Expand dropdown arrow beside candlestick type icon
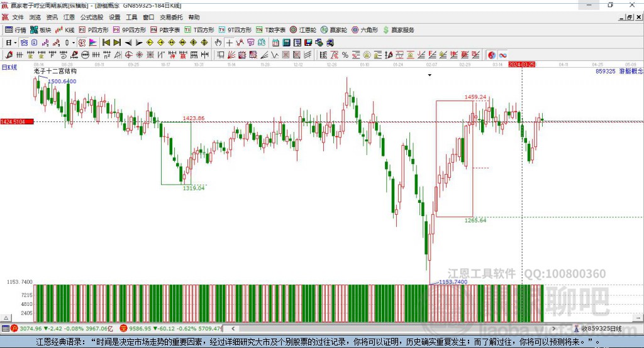Image resolution: width=644 pixels, height=348 pixels. (x=73, y=43)
